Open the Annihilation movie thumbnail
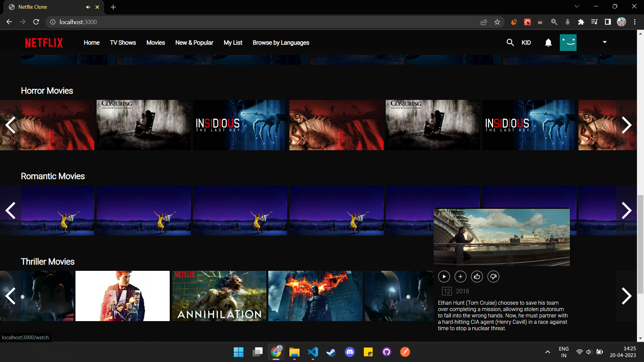 tap(219, 296)
